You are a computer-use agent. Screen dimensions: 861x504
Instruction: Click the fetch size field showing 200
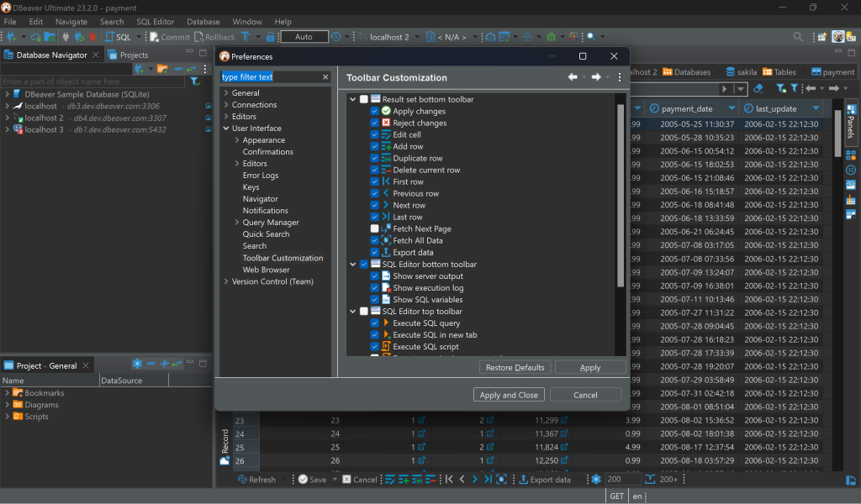point(623,480)
